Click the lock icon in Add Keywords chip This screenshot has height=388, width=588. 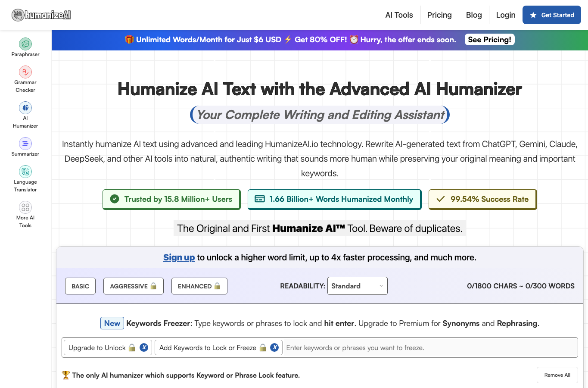(263, 347)
